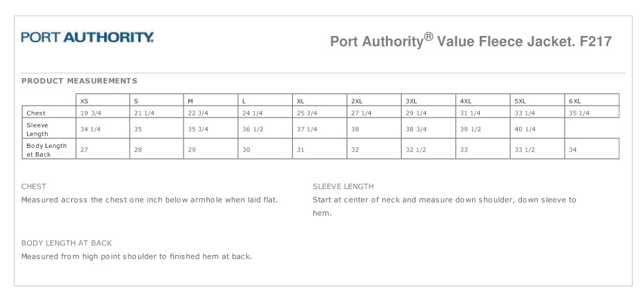This screenshot has height=302, width=644.
Task: Click the empty sleeve length cell for 6XL
Action: tap(592, 129)
